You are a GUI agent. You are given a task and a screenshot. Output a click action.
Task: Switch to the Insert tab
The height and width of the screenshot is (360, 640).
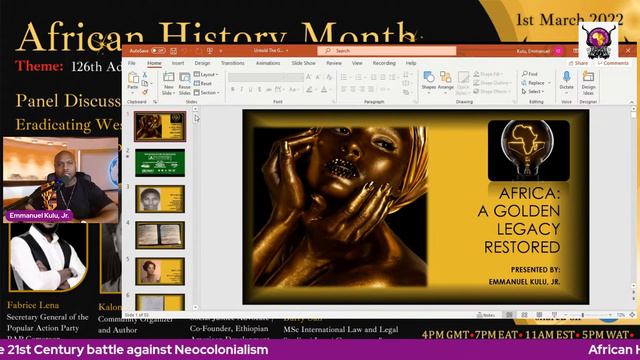click(178, 63)
